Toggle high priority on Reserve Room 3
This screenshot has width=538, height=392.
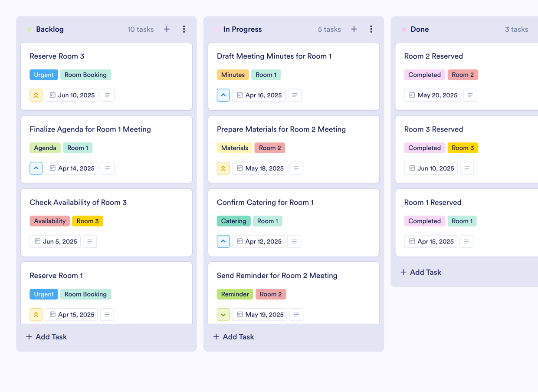[x=36, y=95]
